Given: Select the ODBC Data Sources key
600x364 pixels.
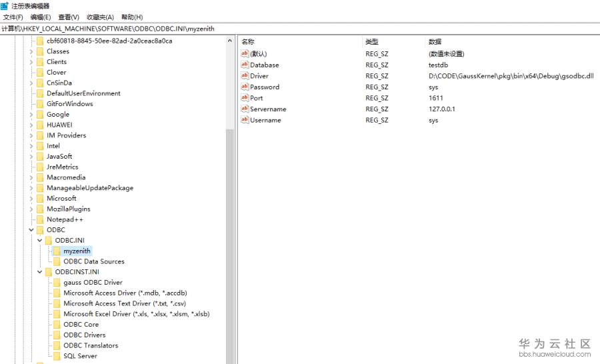Looking at the screenshot, I should [94, 261].
